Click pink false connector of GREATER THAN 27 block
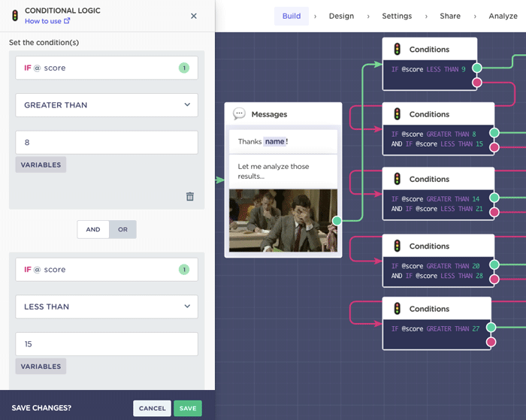The image size is (526, 420). click(x=491, y=342)
